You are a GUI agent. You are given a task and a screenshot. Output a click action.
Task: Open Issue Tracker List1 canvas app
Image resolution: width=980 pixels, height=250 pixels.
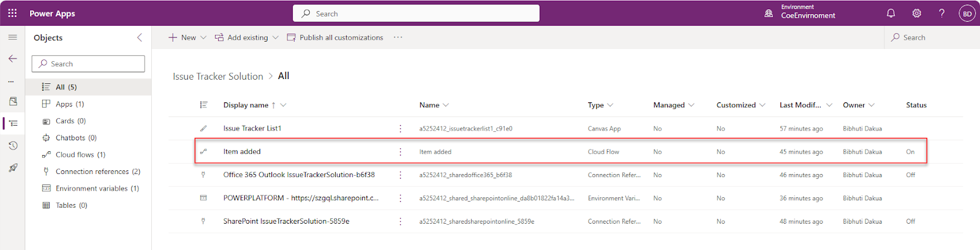click(252, 128)
